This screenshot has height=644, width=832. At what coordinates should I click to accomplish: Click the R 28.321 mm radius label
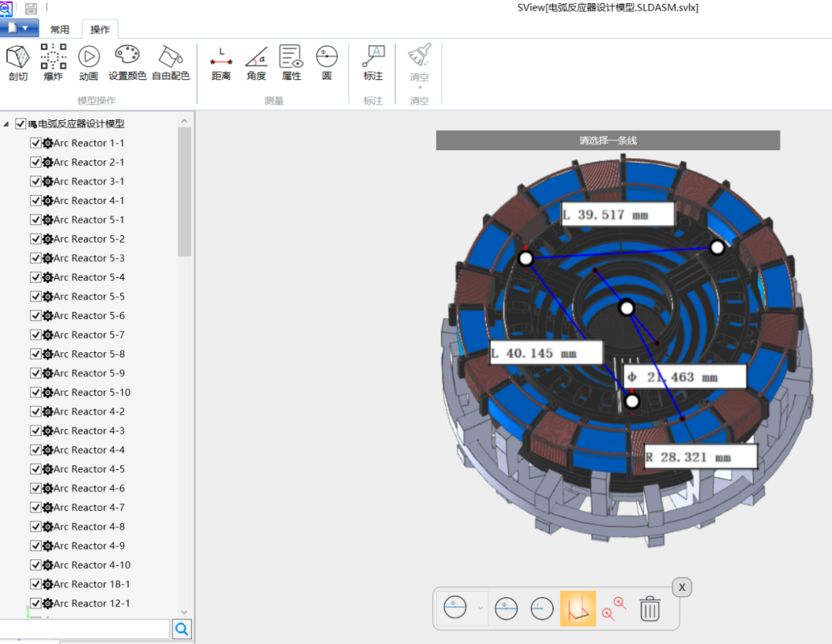(700, 457)
